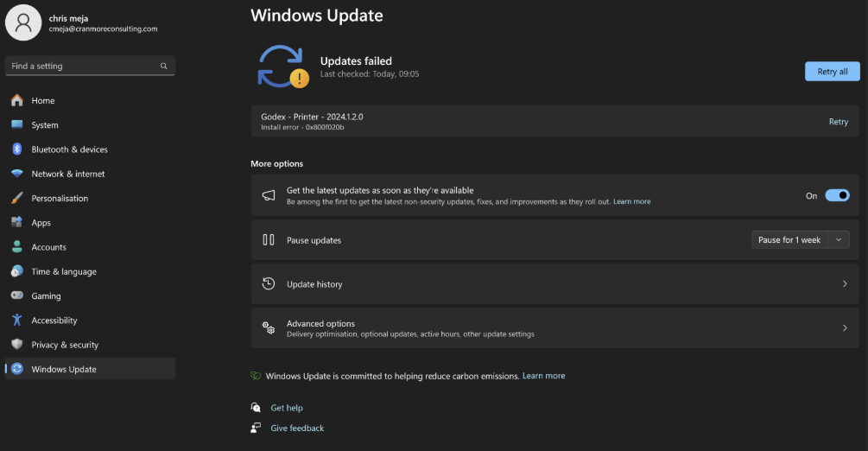Viewport: 868px width, 451px height.
Task: Open Gaming settings
Action: [x=90, y=295]
